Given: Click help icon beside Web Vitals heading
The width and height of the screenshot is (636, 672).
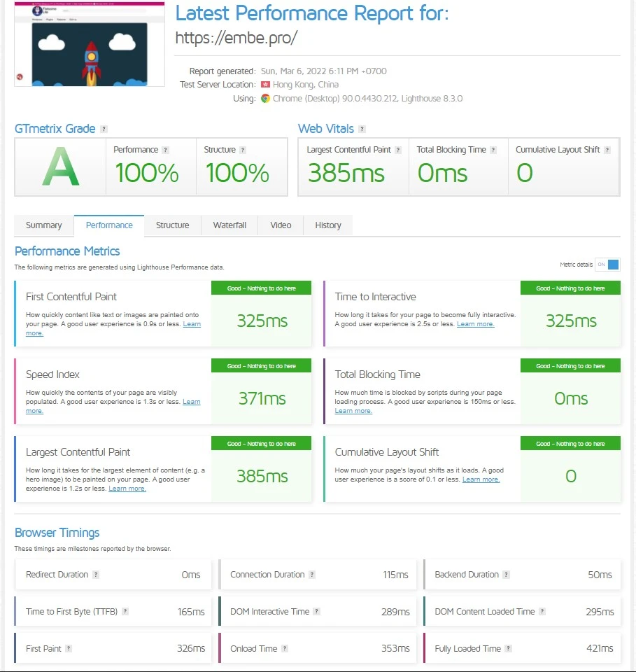Looking at the screenshot, I should point(362,129).
